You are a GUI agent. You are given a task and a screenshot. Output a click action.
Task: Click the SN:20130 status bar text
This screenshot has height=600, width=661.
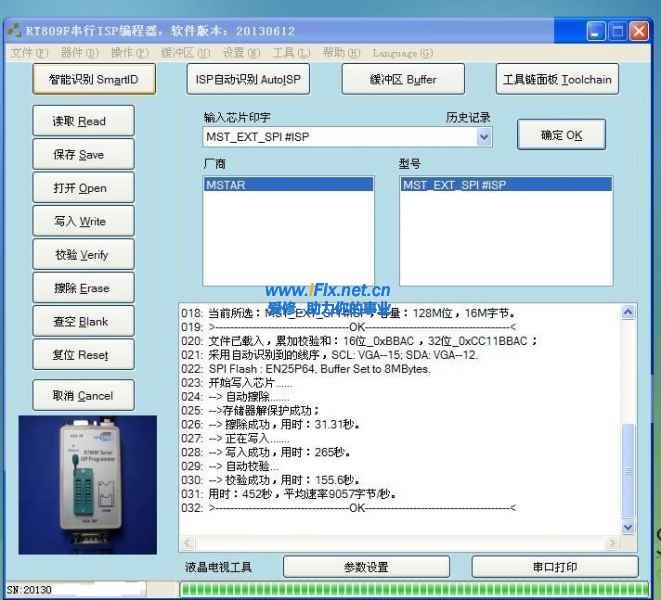coord(29,589)
